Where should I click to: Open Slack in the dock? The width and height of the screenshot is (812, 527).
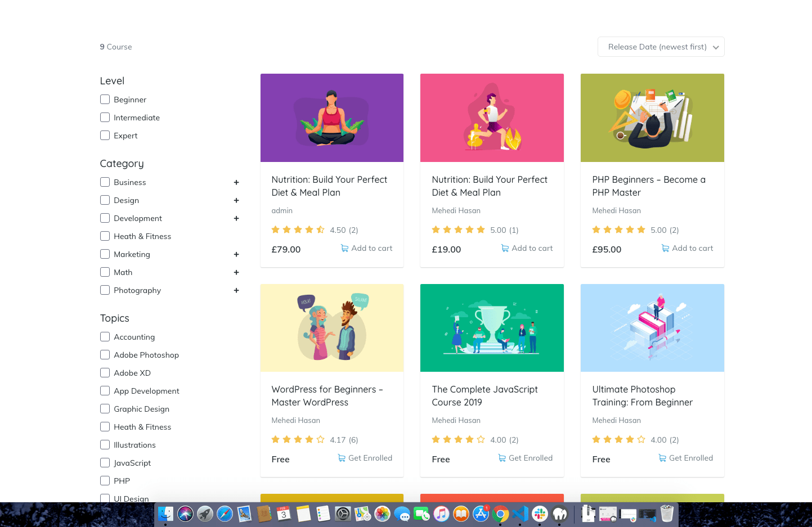click(x=540, y=514)
